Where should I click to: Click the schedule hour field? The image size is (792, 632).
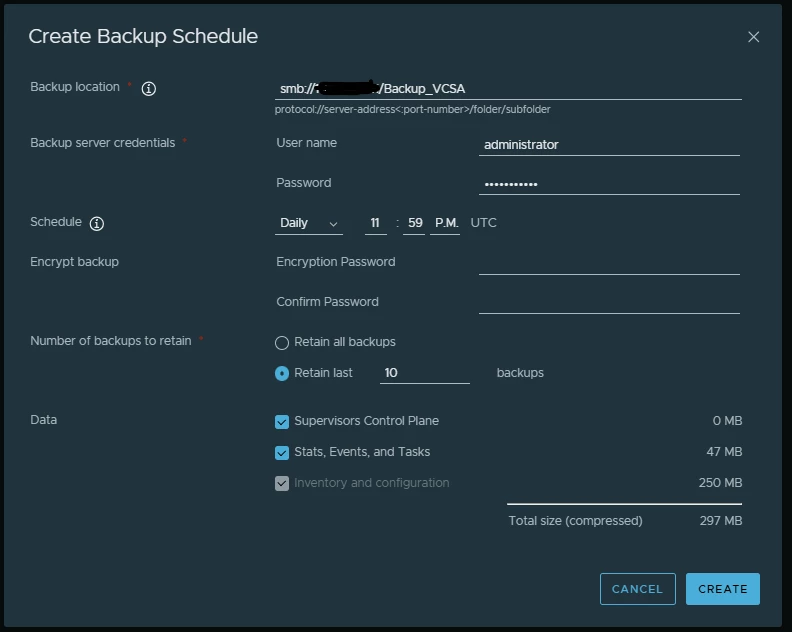click(376, 223)
